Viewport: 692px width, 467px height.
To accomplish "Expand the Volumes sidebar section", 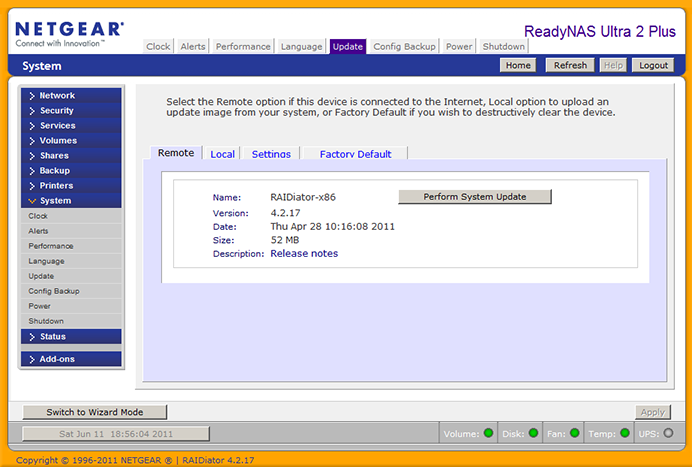I will (x=71, y=140).
